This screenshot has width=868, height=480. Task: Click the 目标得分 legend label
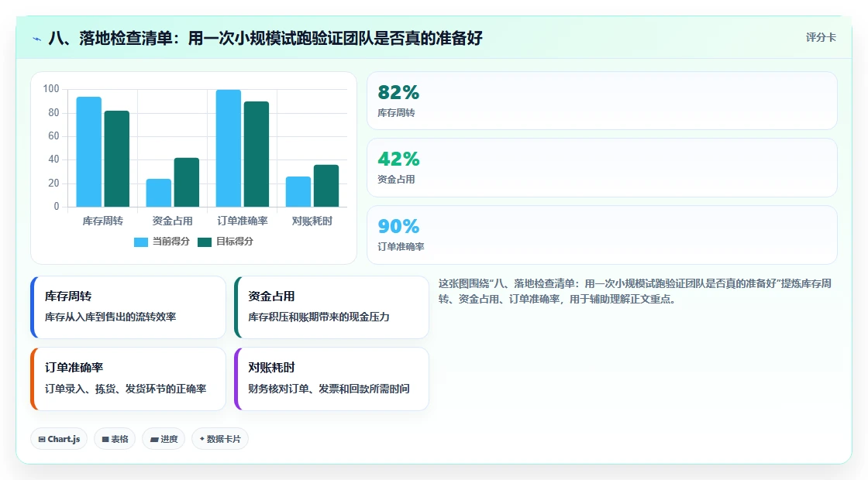coord(234,242)
